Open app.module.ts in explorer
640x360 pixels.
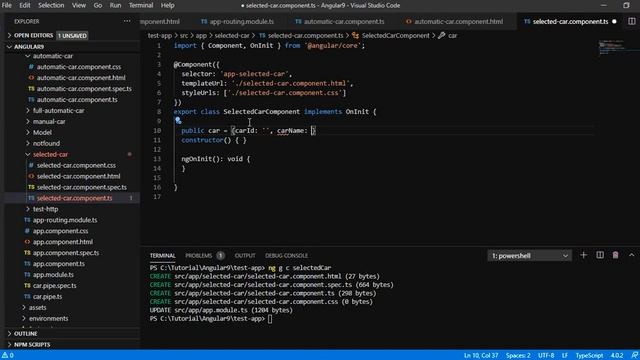[x=53, y=275]
